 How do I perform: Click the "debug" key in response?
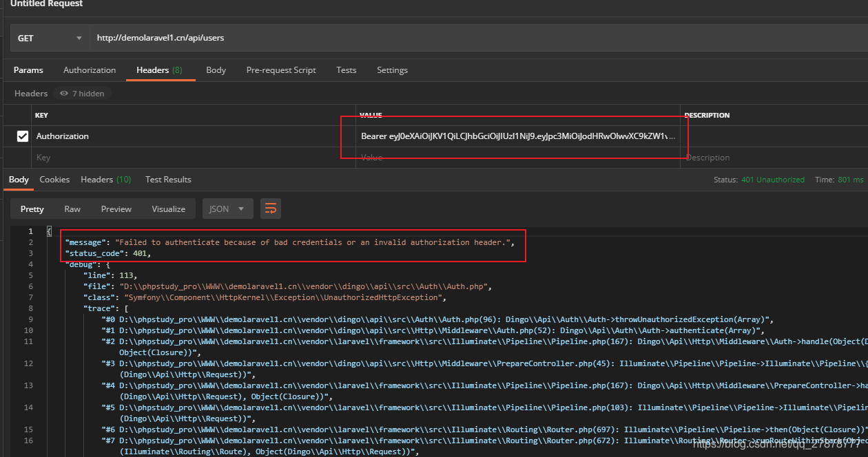81,264
